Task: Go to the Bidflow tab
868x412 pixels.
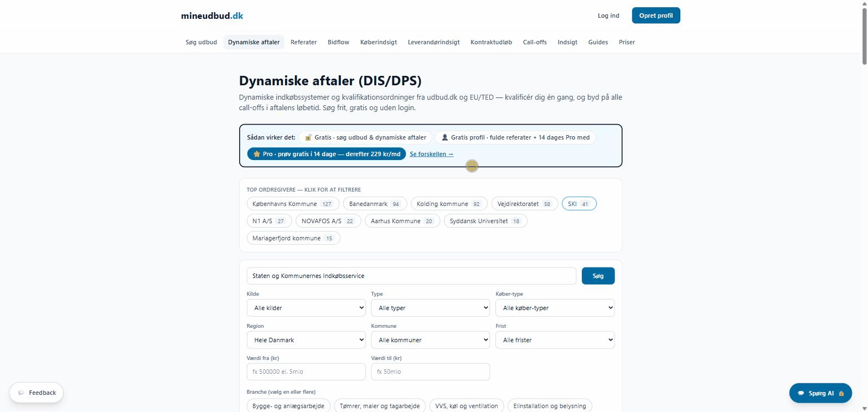Action: 338,42
